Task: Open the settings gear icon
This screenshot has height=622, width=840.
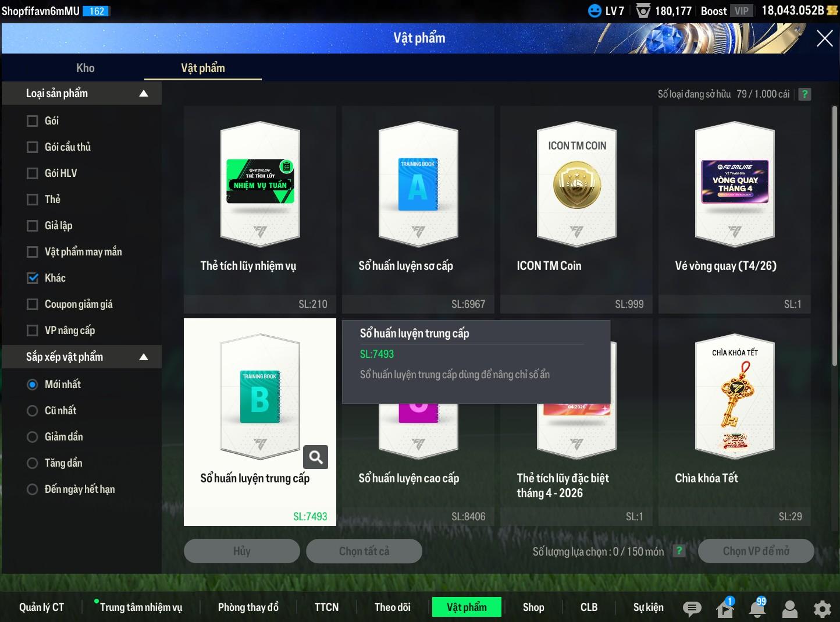Action: coord(822,609)
